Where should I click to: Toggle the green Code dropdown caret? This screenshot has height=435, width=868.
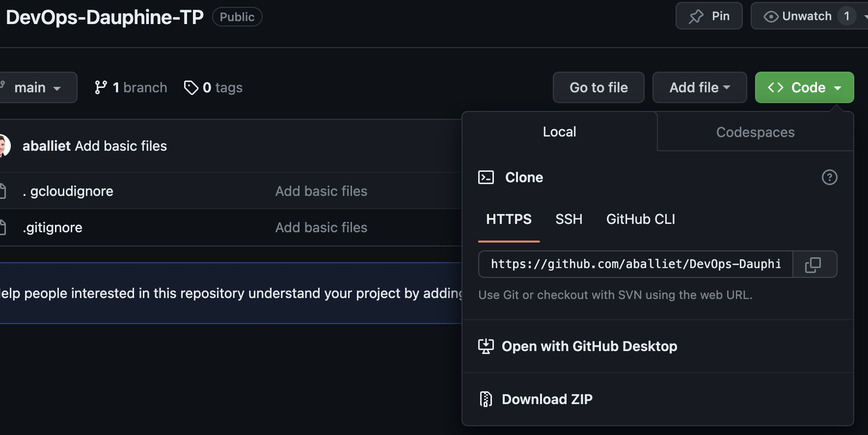coord(838,88)
